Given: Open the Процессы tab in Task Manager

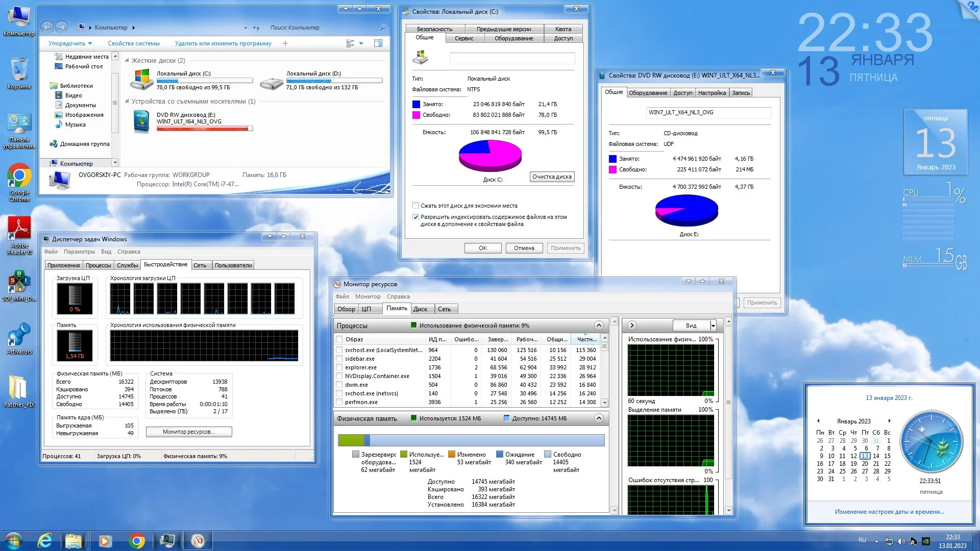Looking at the screenshot, I should 98,265.
